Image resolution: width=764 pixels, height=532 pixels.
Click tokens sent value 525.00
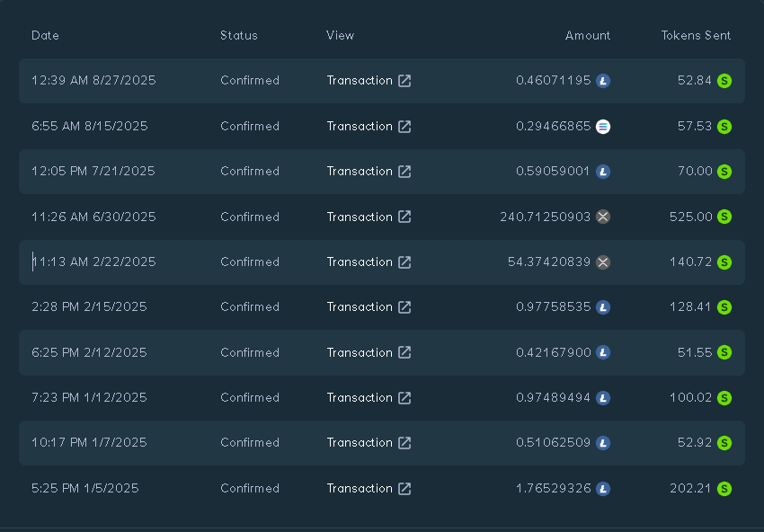(x=691, y=217)
